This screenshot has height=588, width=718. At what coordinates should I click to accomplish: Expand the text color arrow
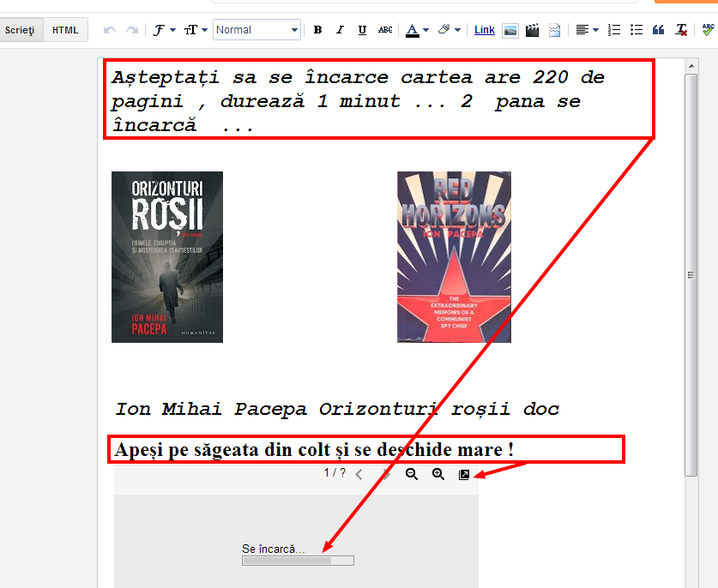point(425,30)
